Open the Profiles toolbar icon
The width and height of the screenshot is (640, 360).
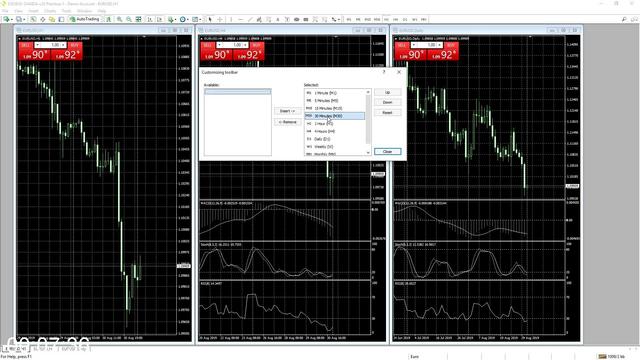point(20,19)
